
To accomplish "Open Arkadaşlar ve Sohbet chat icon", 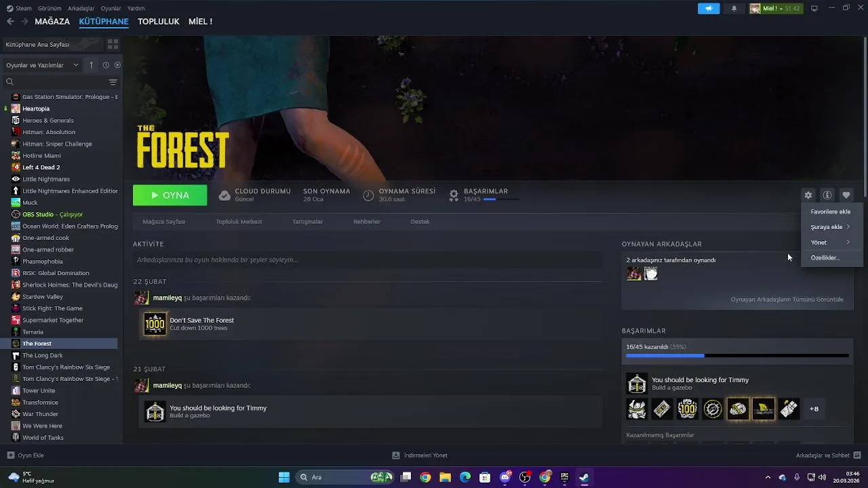I will tap(857, 455).
